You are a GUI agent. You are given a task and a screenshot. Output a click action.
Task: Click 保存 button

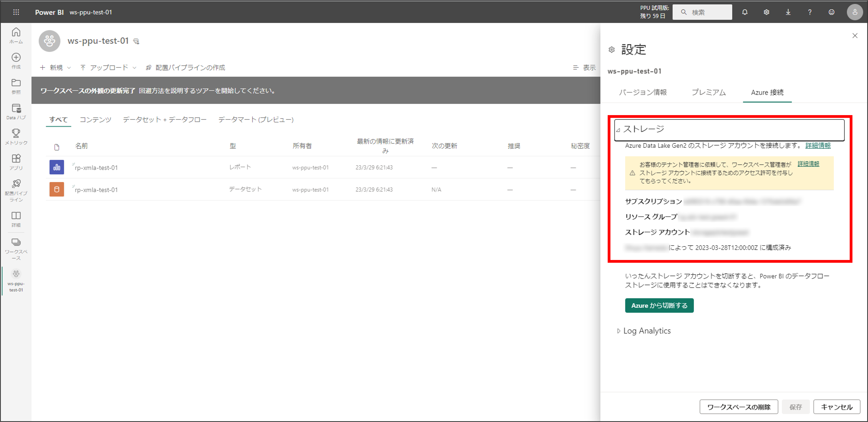tap(796, 407)
